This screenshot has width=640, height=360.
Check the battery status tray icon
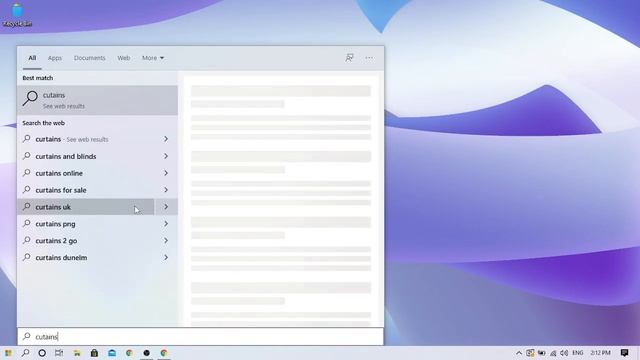(542, 353)
